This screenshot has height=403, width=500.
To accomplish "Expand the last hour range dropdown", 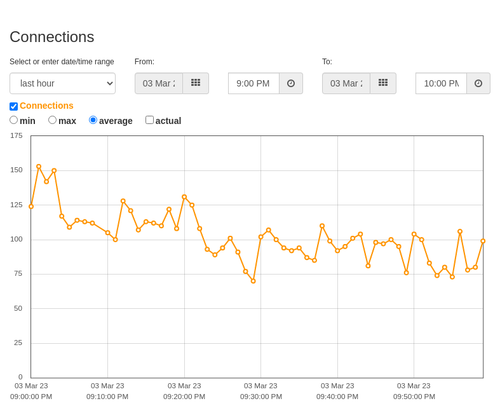I will [x=63, y=83].
